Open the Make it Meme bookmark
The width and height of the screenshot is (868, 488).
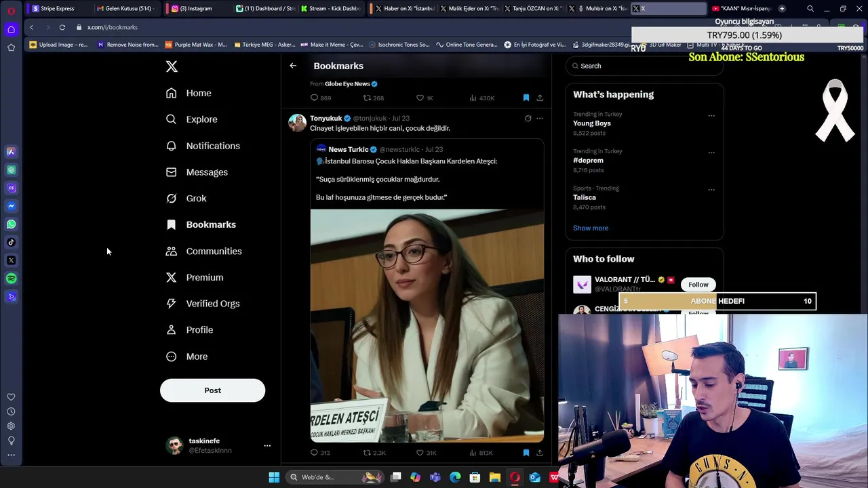click(x=331, y=45)
